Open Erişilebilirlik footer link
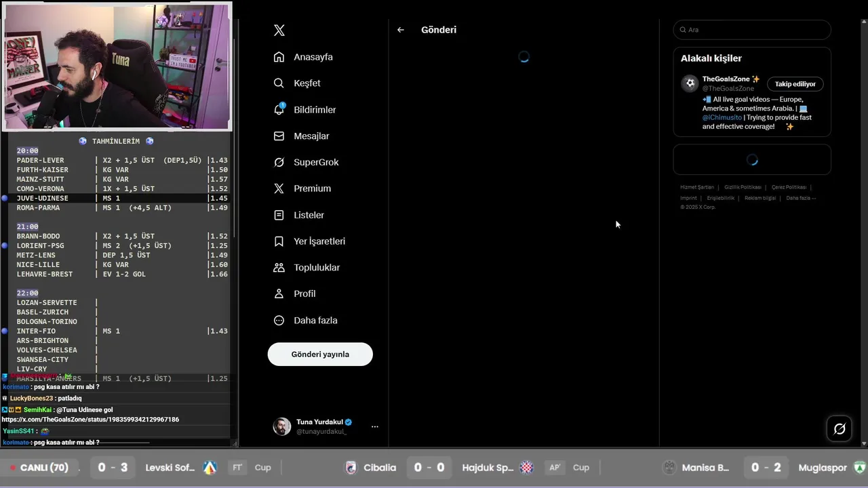 720,198
